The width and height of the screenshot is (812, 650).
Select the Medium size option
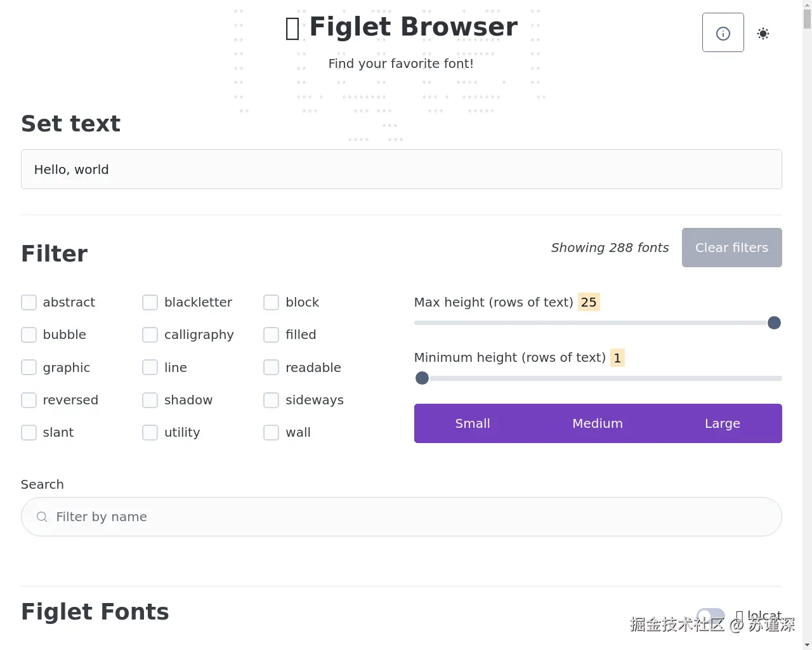(597, 423)
